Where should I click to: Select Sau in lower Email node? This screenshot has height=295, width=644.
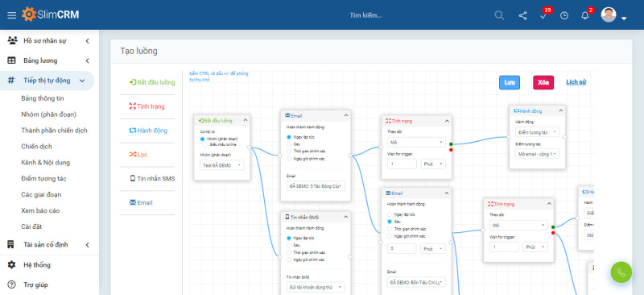coord(390,222)
